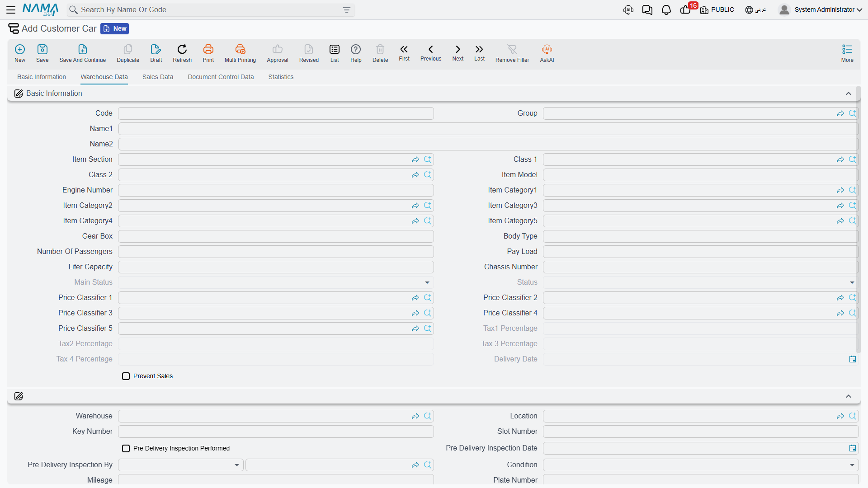Open the AI bot icon in header
The height and width of the screenshot is (488, 868).
pyautogui.click(x=628, y=10)
